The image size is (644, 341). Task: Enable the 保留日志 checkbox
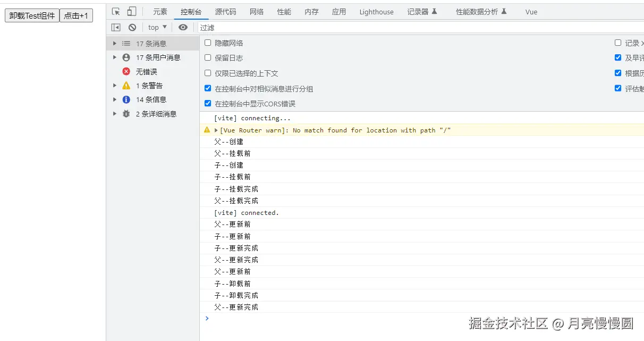(208, 57)
